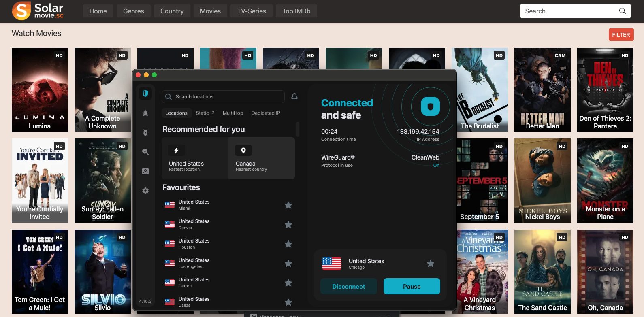Toggle favourite star for connected Chicago location
Viewport: 644px width, 317px height.
click(x=431, y=264)
